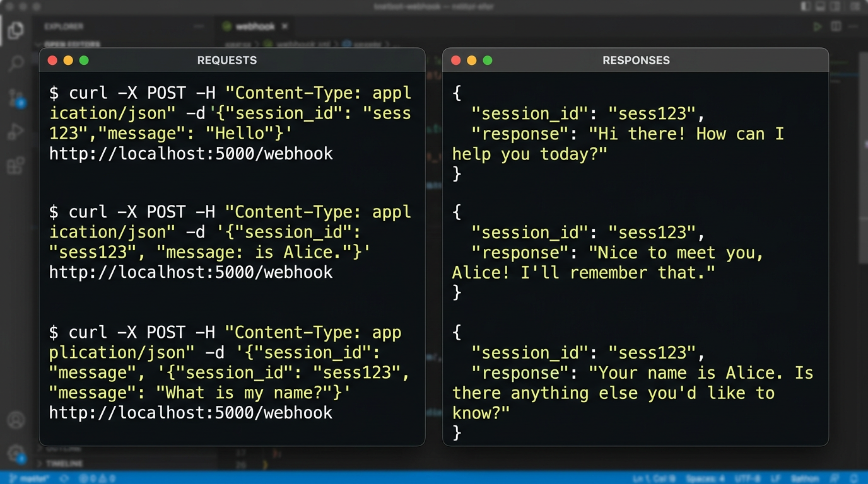Change indentation via Spaces: 4
Image resolution: width=868 pixels, height=484 pixels.
(705, 478)
